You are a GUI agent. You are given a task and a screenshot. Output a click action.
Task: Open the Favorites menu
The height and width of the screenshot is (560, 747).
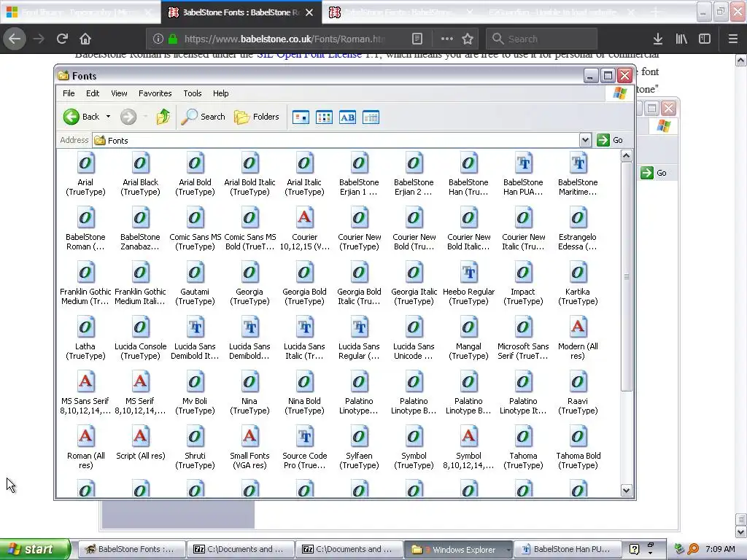pos(155,93)
